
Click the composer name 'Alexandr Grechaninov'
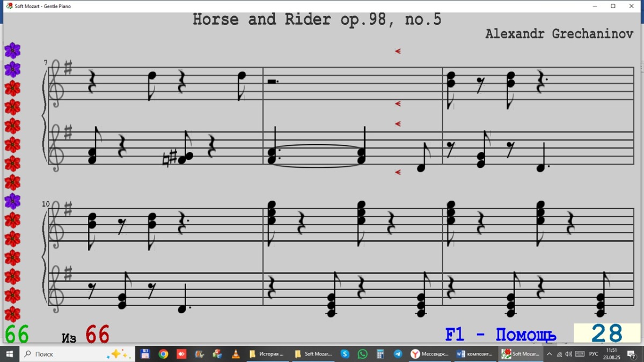[x=559, y=34]
